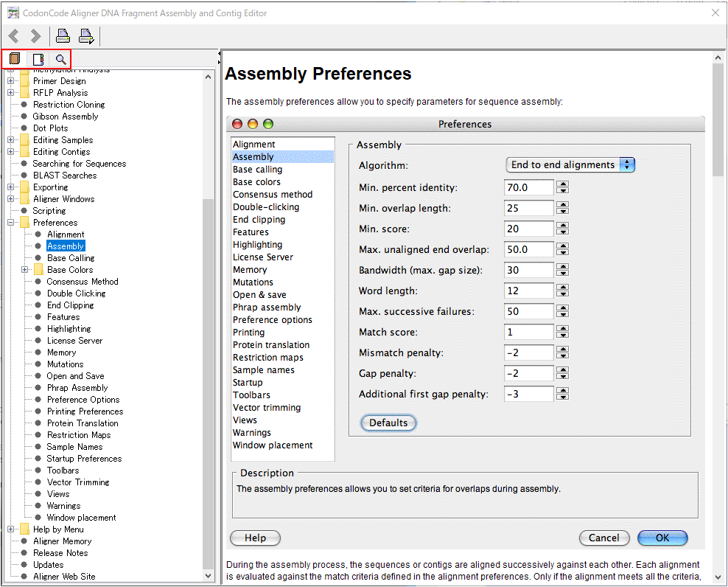This screenshot has height=587, width=728.
Task: Open the Page Setup printer icon
Action: [x=86, y=36]
